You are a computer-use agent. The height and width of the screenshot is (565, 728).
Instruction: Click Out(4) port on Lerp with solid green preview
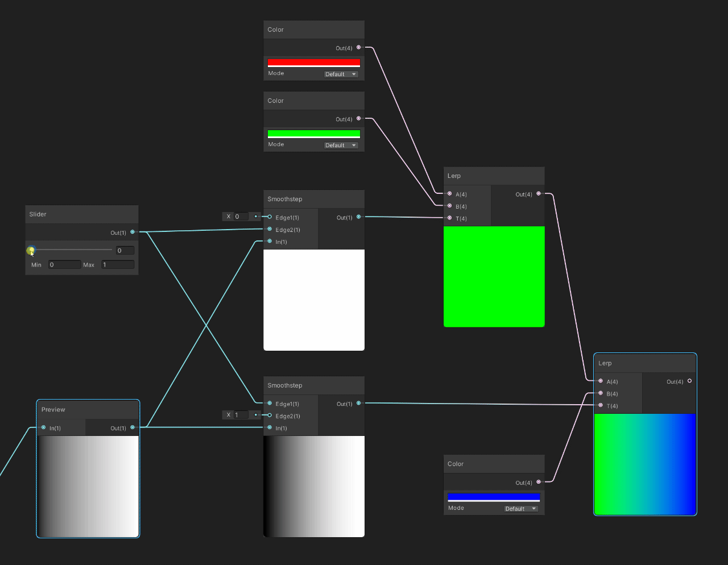(539, 194)
